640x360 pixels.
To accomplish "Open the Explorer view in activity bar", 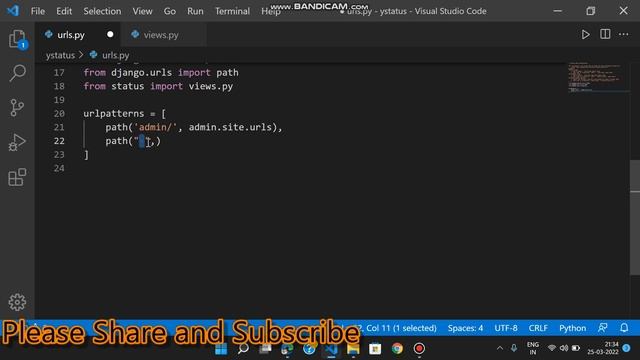I will coord(17,39).
